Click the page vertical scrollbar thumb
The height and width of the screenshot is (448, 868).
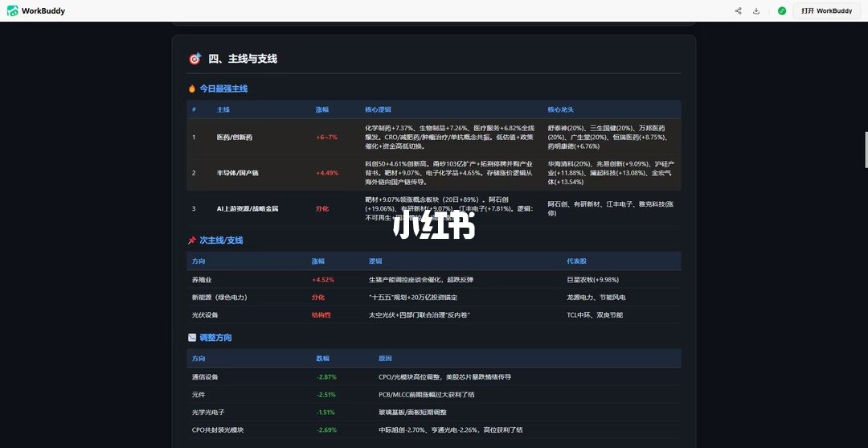(x=866, y=150)
